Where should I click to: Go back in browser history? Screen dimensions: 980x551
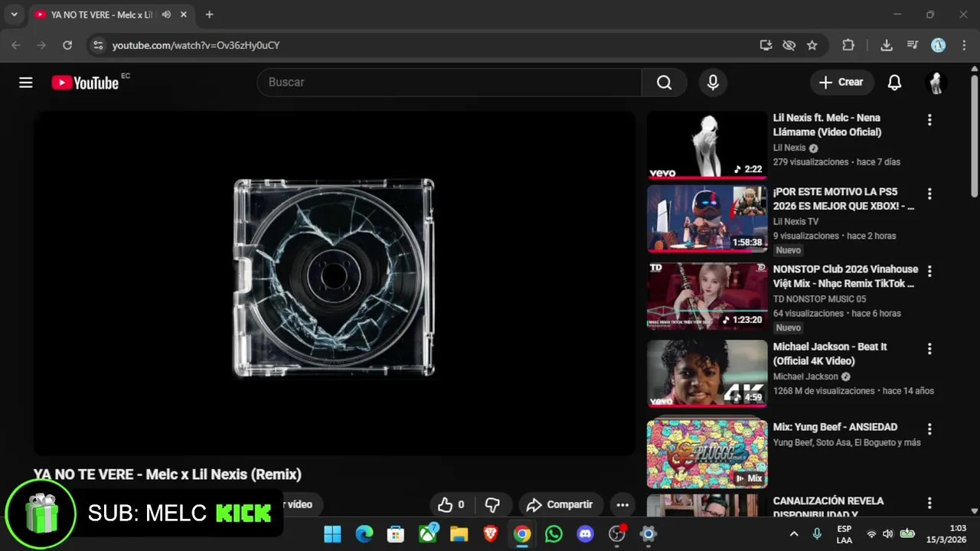pos(16,45)
